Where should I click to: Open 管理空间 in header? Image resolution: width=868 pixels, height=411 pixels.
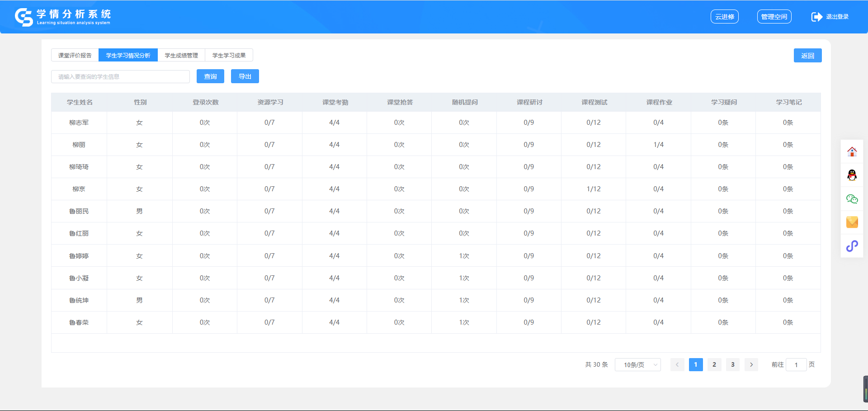(774, 17)
